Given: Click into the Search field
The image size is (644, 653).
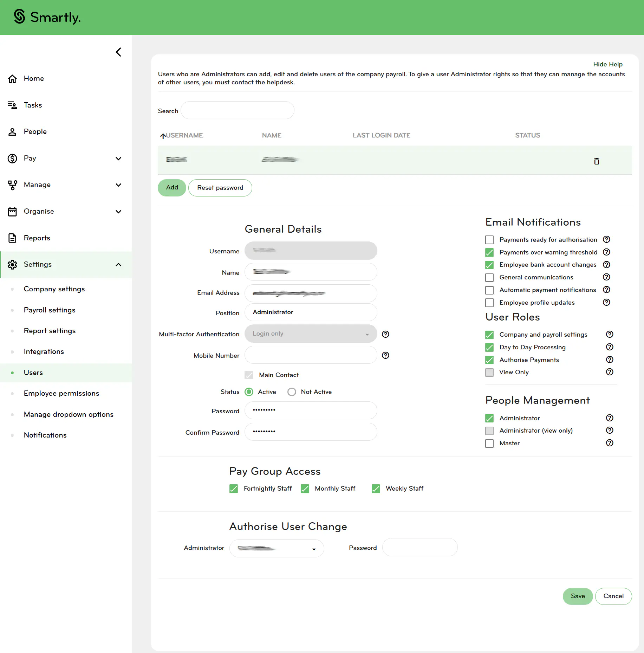Looking at the screenshot, I should coord(238,110).
